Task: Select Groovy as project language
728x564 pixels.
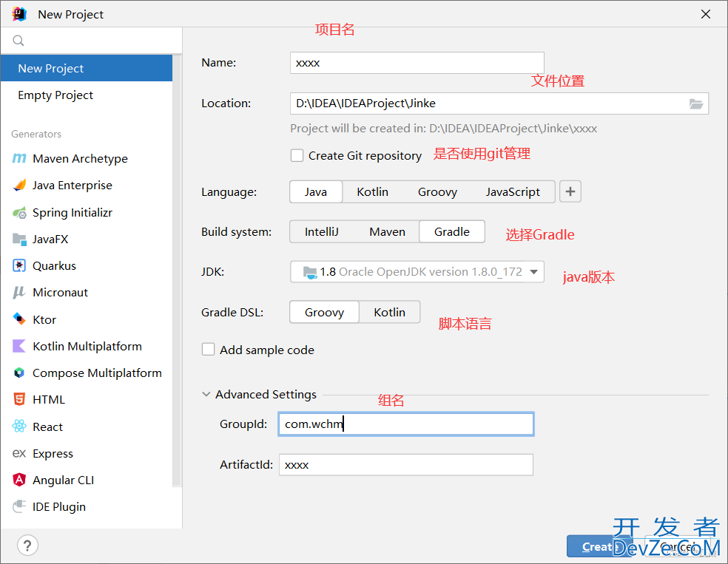Action: [x=437, y=192]
